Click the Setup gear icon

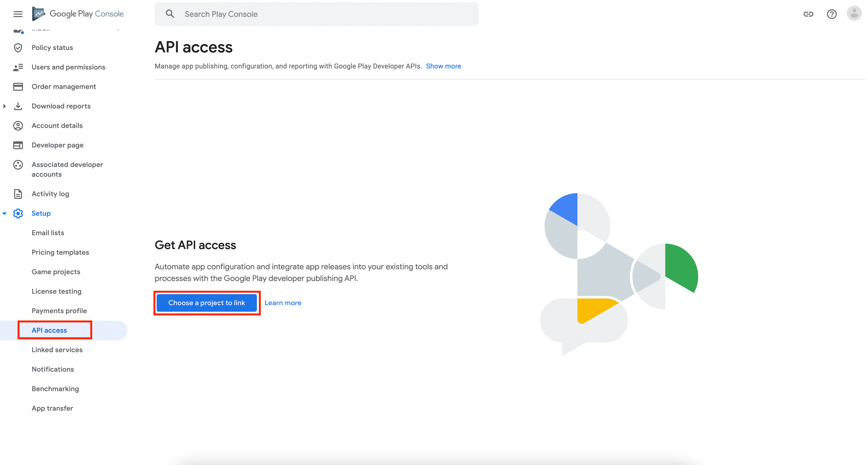point(18,213)
